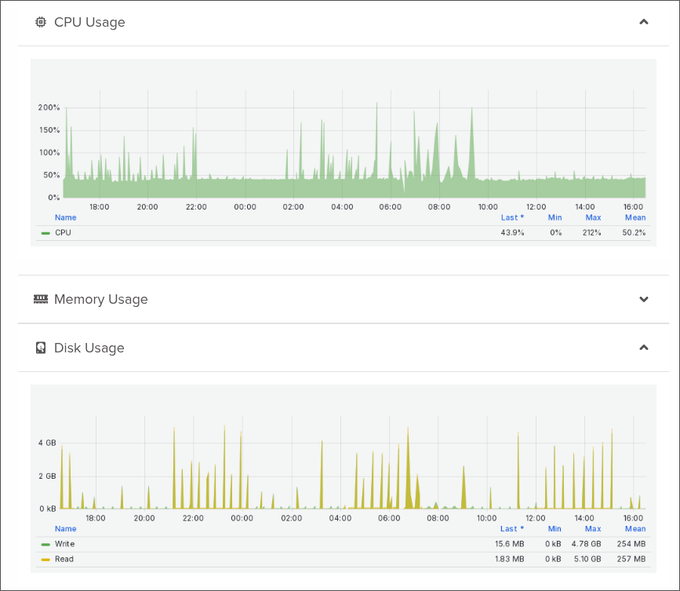This screenshot has height=591, width=680.
Task: Sort CPU legend by Min column
Action: pos(555,218)
